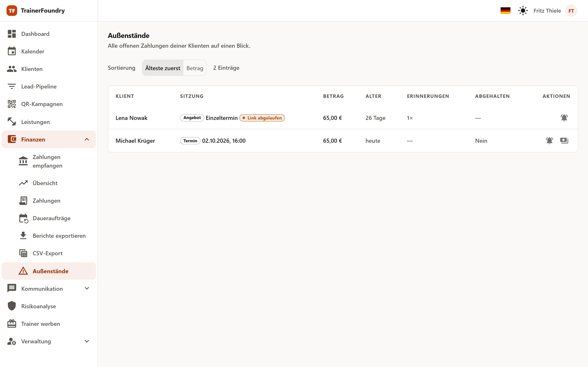
Task: Open Lena Nowak client entry
Action: (131, 118)
